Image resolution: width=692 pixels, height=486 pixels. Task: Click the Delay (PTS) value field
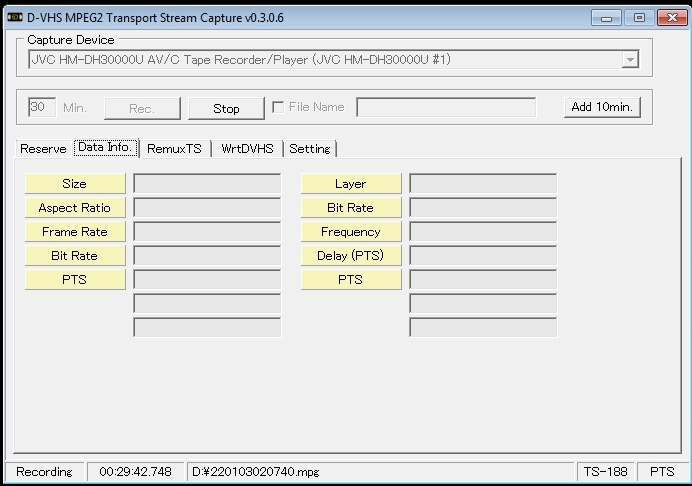[483, 256]
